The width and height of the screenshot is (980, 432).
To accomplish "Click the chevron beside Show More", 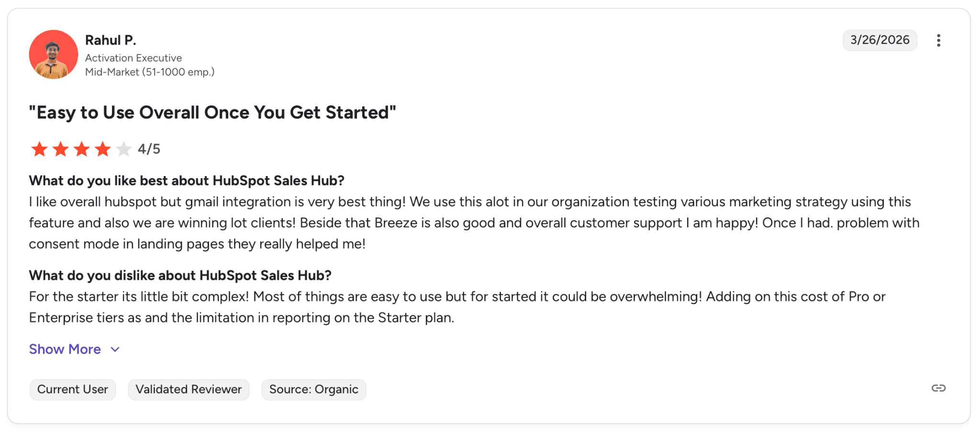I will [115, 350].
